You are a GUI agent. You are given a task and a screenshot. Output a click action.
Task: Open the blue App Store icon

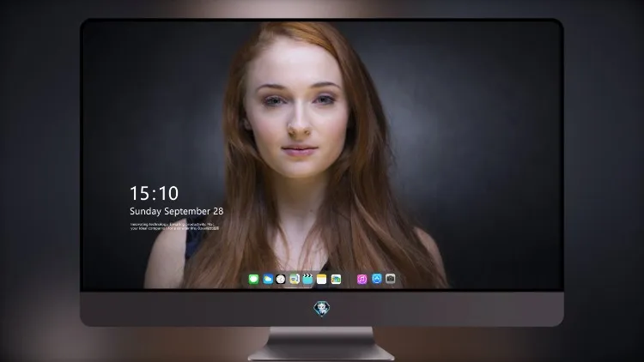[x=376, y=279]
